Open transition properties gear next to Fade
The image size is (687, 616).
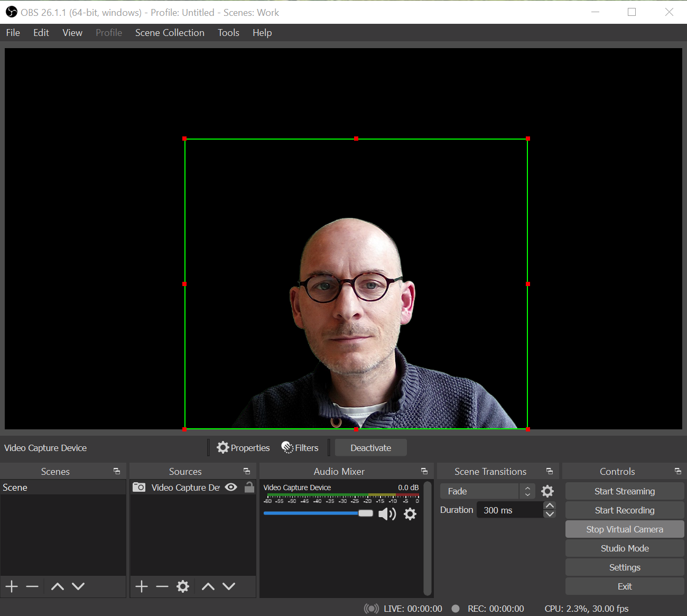click(x=547, y=491)
